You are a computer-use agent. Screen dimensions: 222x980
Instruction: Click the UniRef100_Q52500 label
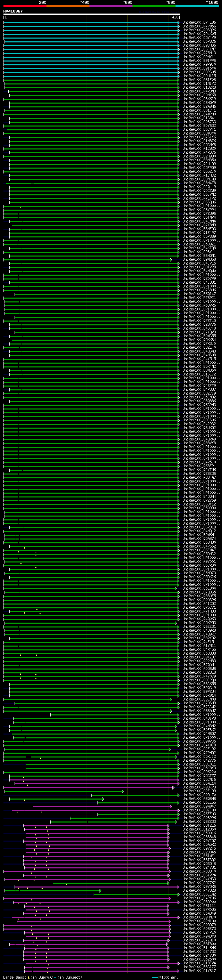199,959
